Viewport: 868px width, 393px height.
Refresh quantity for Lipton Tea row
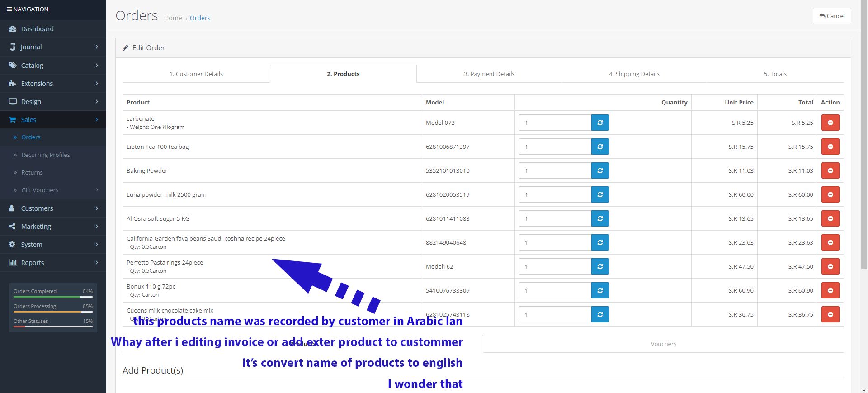600,147
